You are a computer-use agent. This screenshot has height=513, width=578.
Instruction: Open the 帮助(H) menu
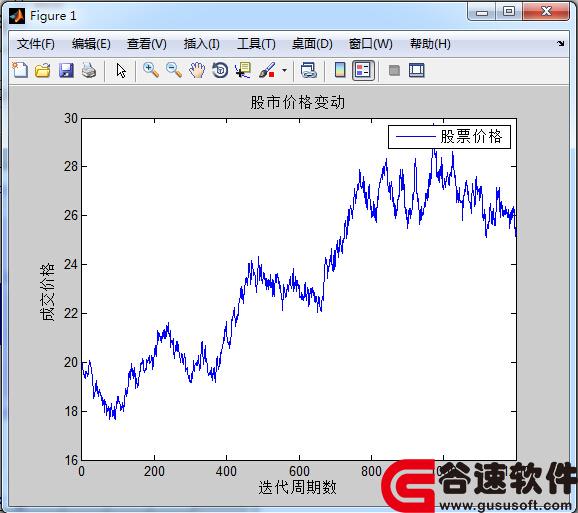[430, 44]
